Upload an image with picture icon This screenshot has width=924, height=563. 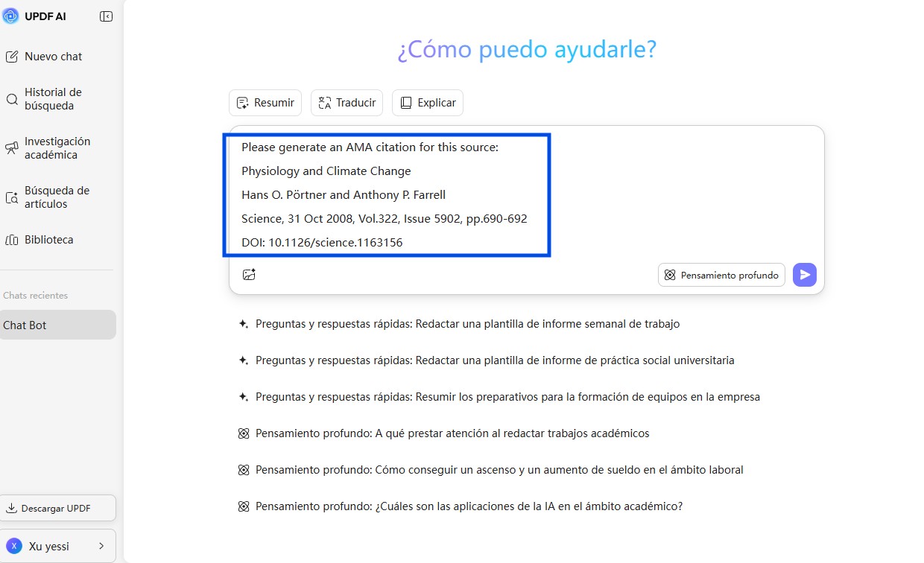pos(249,275)
